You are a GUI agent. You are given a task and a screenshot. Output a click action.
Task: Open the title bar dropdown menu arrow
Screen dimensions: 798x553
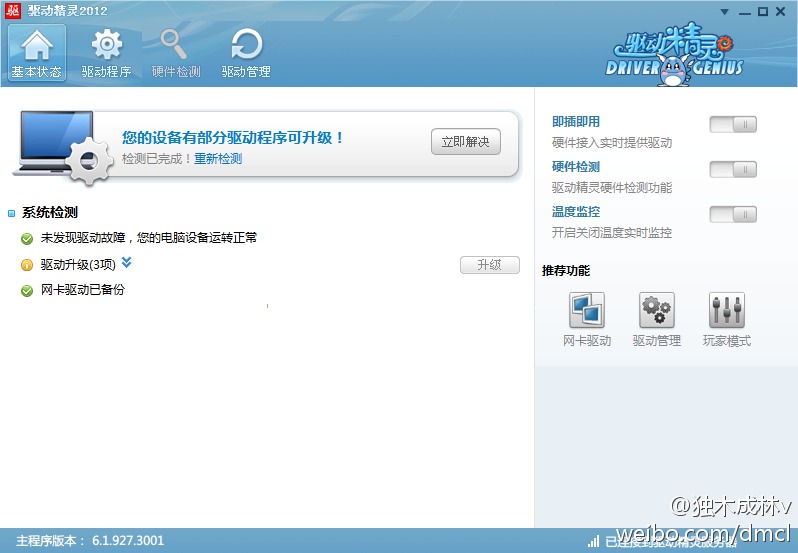(x=725, y=12)
